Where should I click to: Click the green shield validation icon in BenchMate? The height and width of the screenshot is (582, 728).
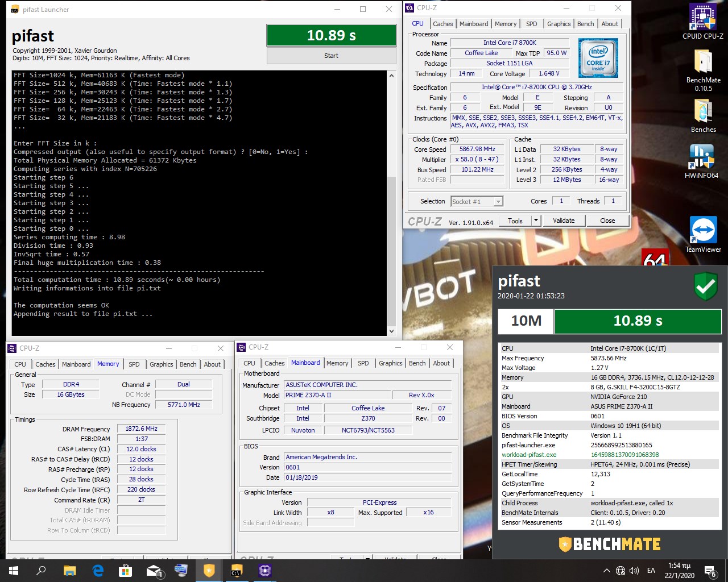[706, 286]
